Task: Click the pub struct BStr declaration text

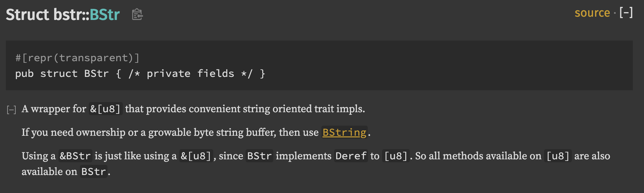Action: click(140, 73)
